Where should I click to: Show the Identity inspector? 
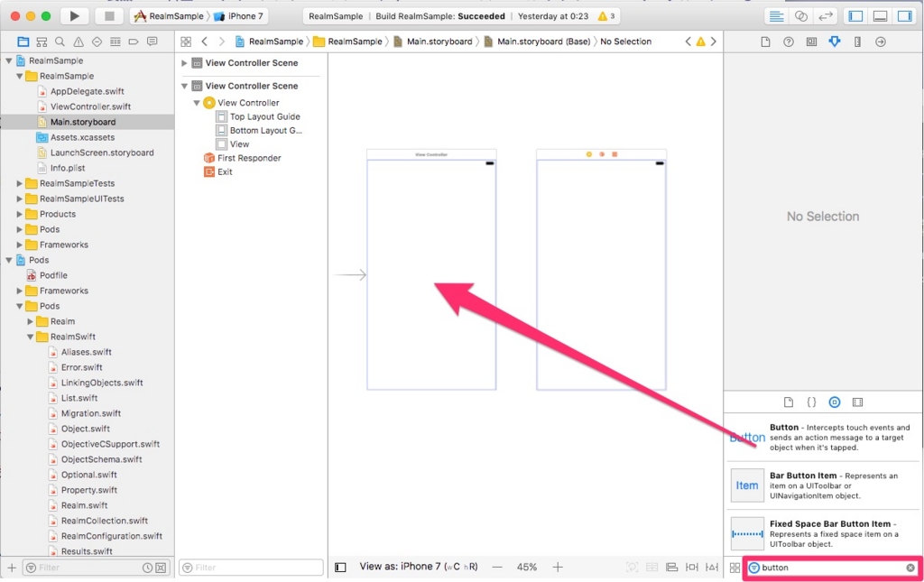pyautogui.click(x=811, y=42)
